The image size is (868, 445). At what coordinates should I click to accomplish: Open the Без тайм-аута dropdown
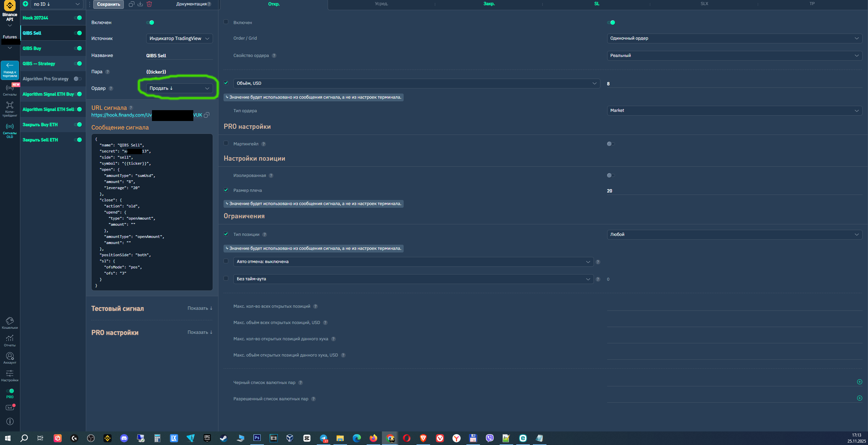click(x=413, y=279)
